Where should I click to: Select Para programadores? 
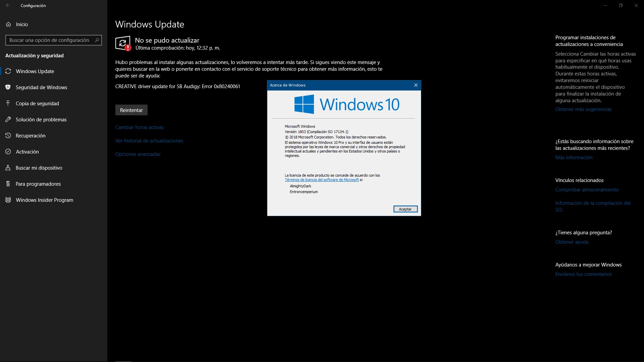click(54, 184)
